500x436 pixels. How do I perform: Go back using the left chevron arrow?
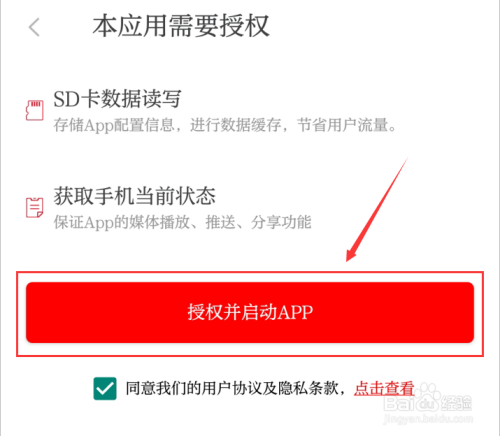(x=34, y=27)
